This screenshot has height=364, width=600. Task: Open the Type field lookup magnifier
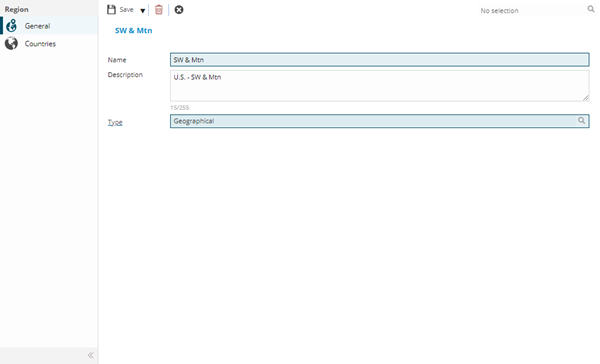581,121
